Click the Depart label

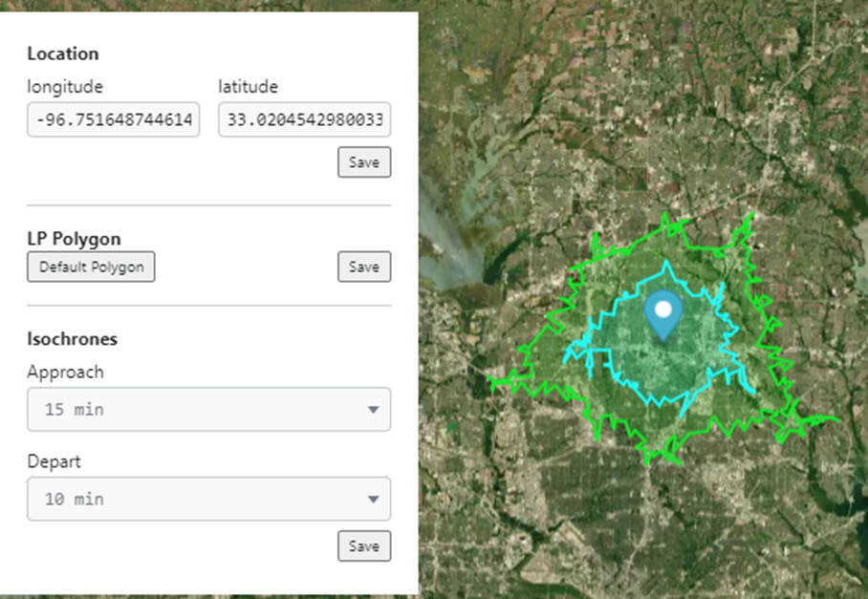click(54, 461)
